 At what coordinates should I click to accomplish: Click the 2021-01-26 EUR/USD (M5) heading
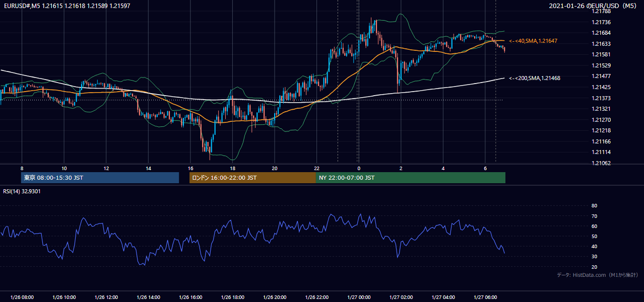click(594, 6)
